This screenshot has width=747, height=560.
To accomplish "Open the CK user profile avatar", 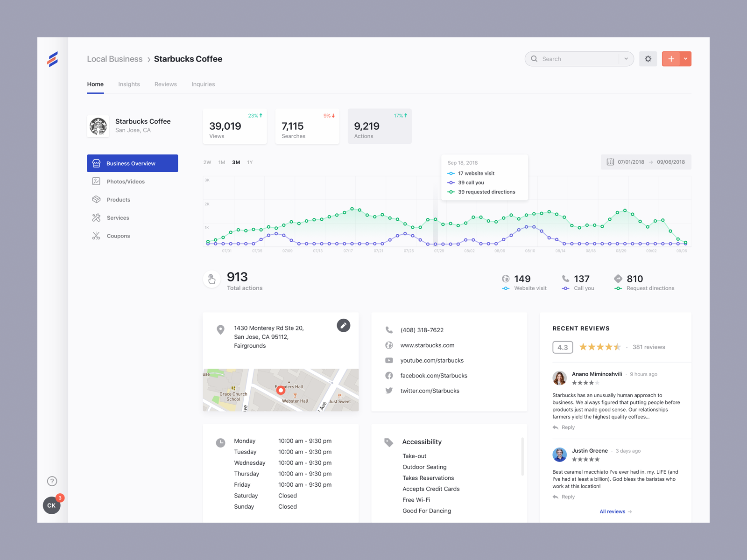I will click(52, 505).
